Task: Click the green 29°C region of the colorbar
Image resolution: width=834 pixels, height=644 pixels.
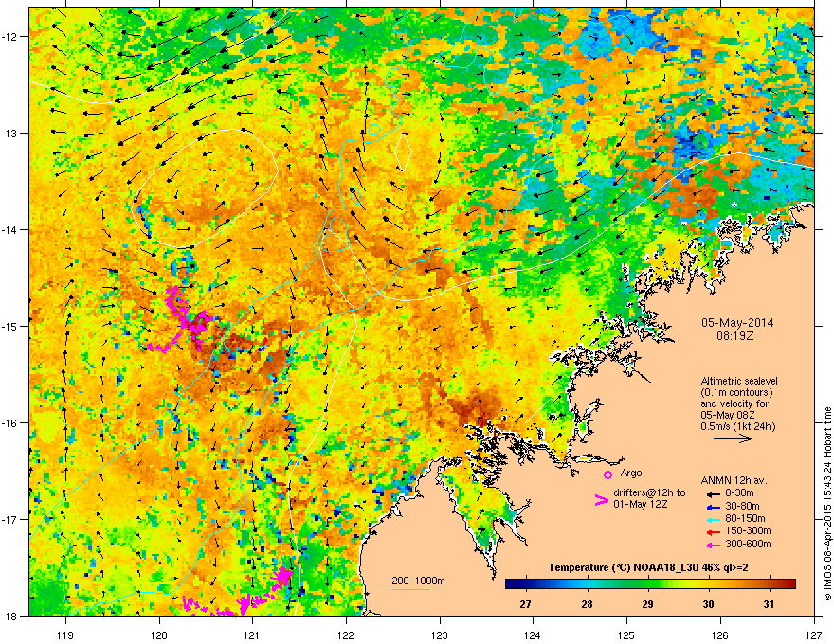Action: coord(647,583)
